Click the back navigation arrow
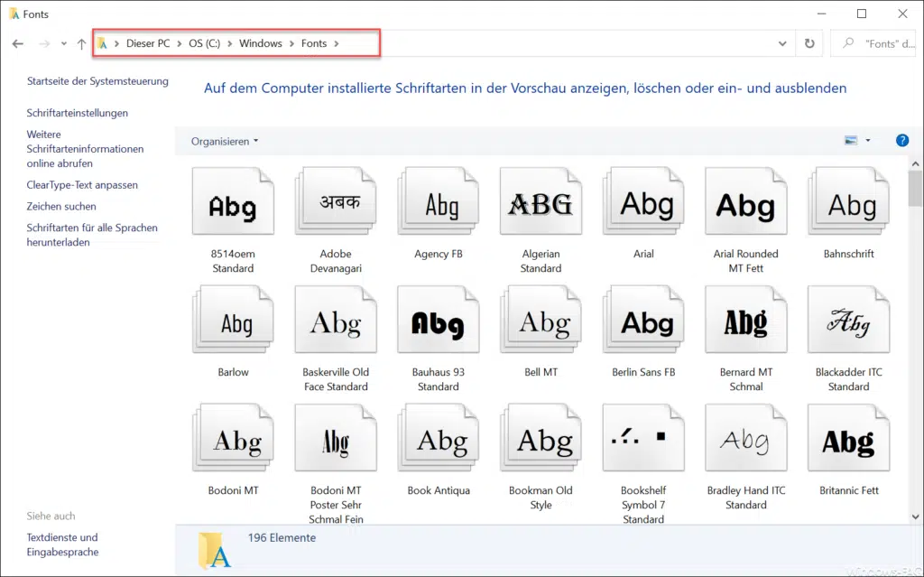Image resolution: width=924 pixels, height=577 pixels. point(18,43)
